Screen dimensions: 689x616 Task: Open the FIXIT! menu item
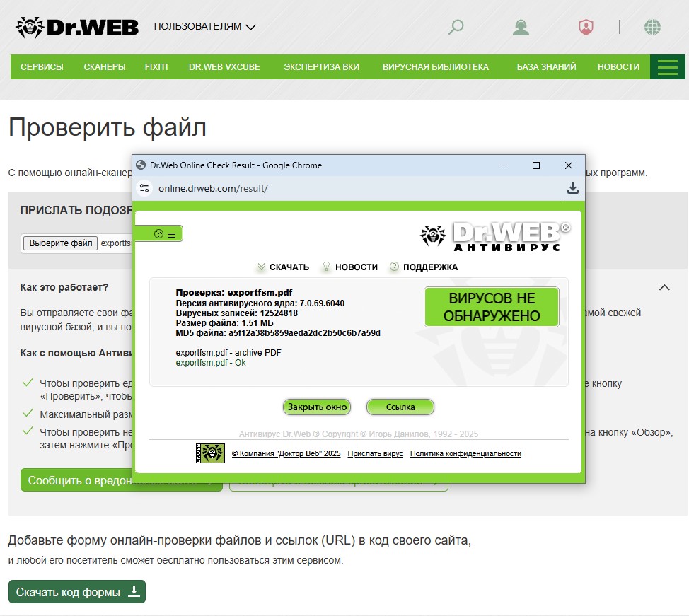click(156, 66)
